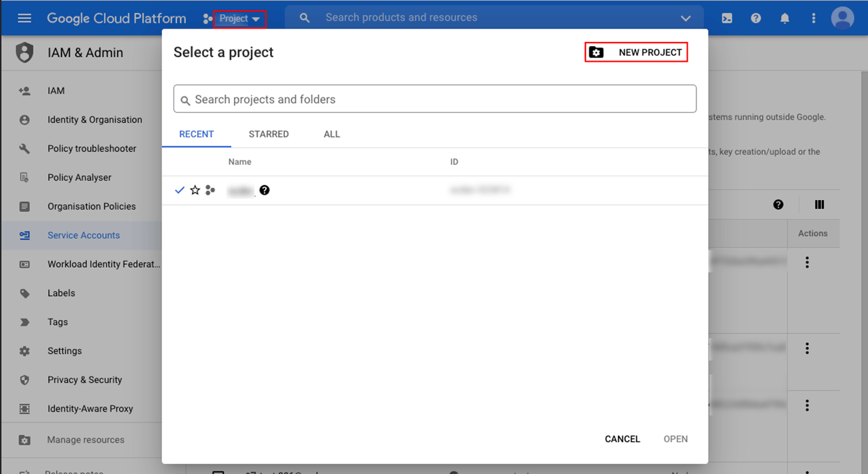Open the Project selector dropdown
The image size is (868, 474).
pos(239,19)
